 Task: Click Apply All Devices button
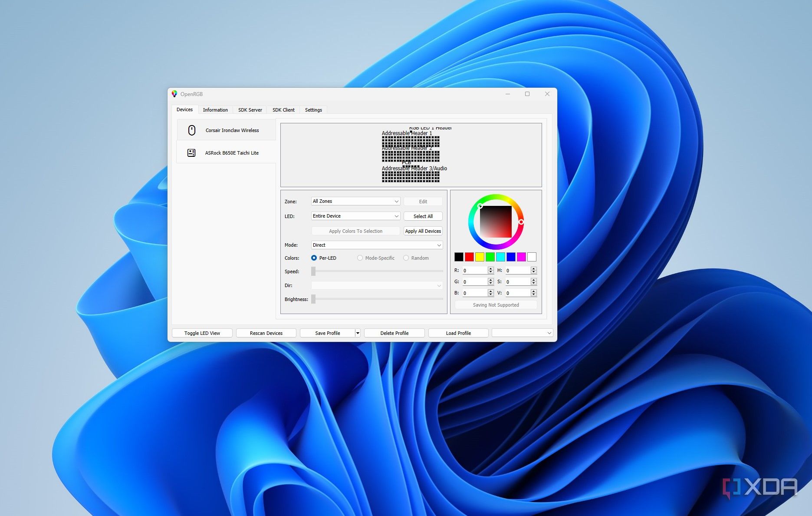[423, 231]
